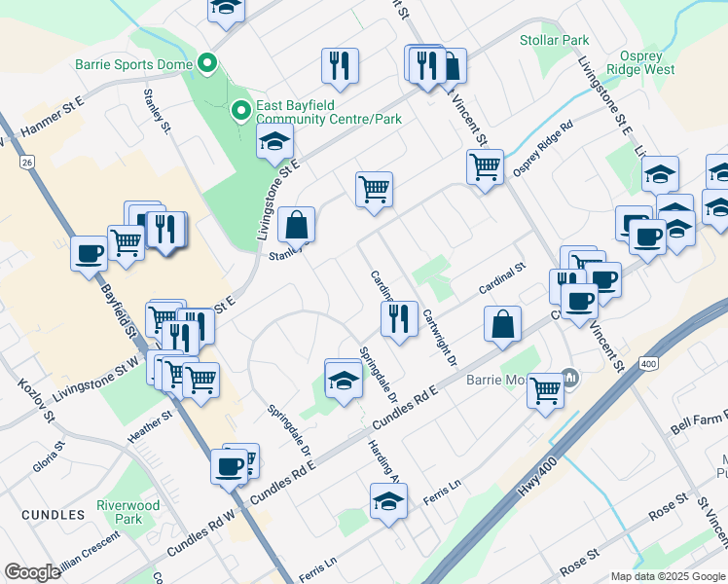Click the Stollar Park label
728x584 pixels.
pos(555,40)
